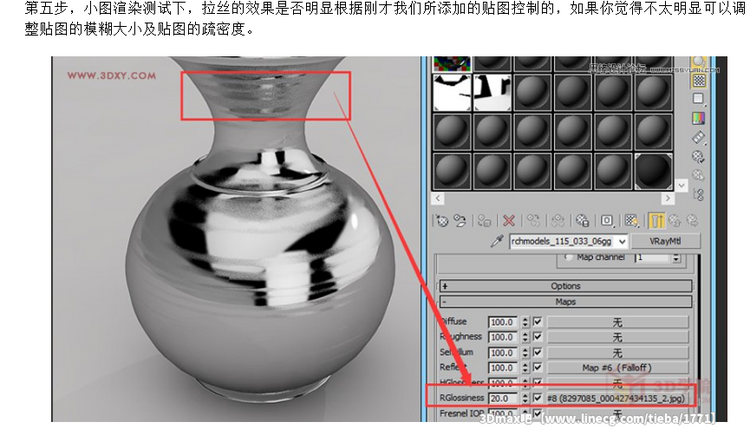Viewport: 750px width, 435px height.
Task: Open the material name dropdown
Action: 622,242
